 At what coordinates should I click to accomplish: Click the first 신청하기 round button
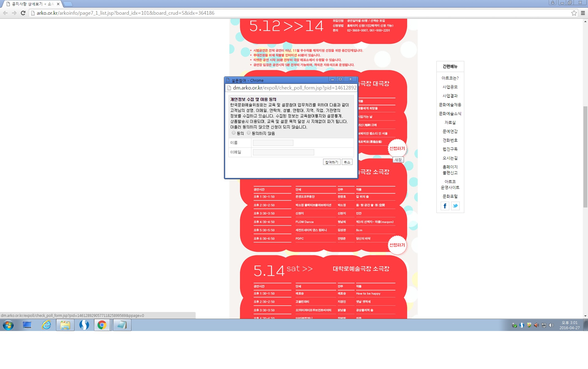[x=397, y=149]
